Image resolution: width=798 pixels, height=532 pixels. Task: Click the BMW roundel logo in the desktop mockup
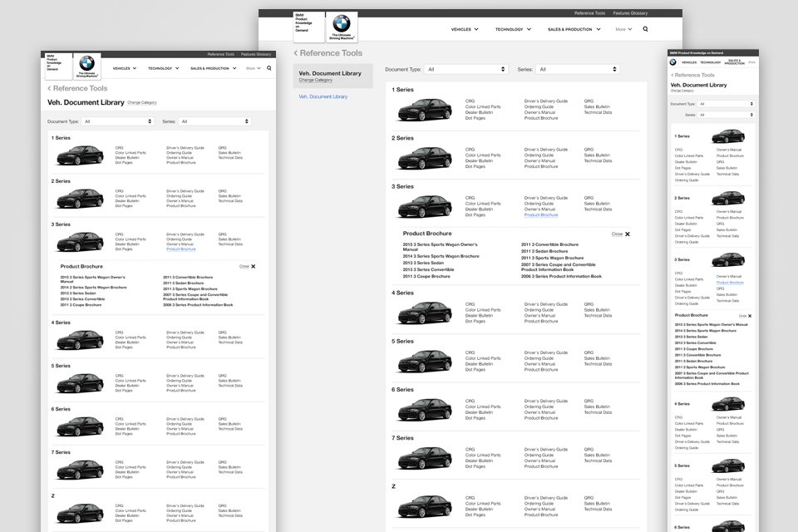click(x=342, y=23)
